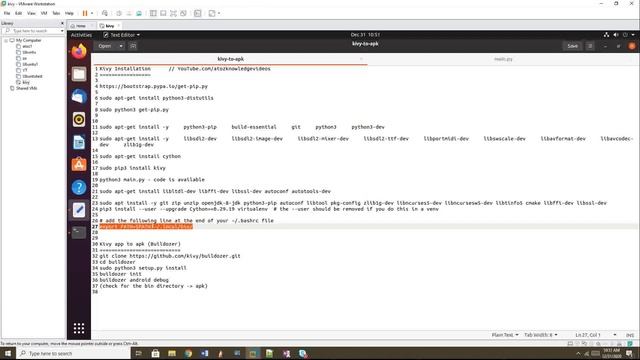The image size is (640, 360).
Task: Select the kivy-to-apk editor tab
Action: tap(230, 59)
